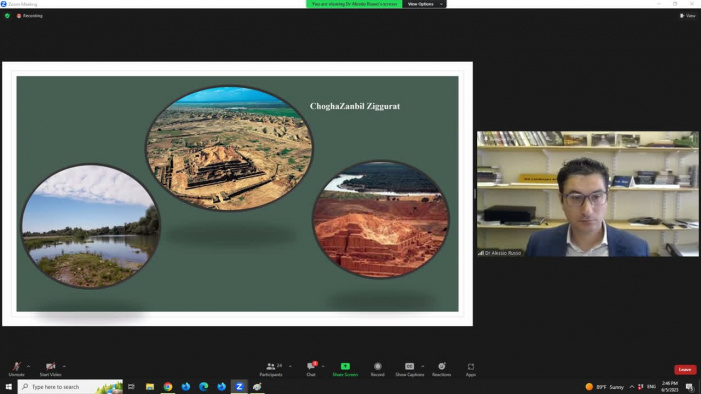Click Dr Alessio Russo's video thumbnail

(587, 194)
